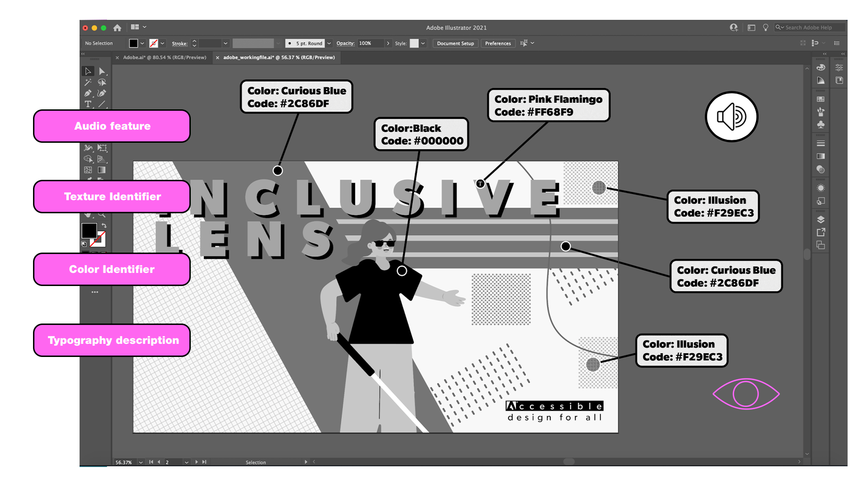The width and height of the screenshot is (868, 488).
Task: Toggle the pink eye visibility icon
Action: [x=746, y=394]
